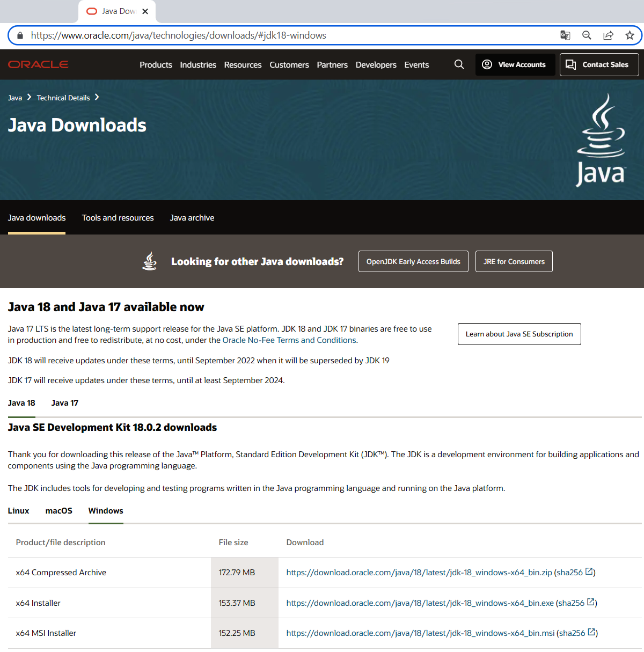644x652 pixels.
Task: Open external sha256 link icon for exe row
Action: 591,602
